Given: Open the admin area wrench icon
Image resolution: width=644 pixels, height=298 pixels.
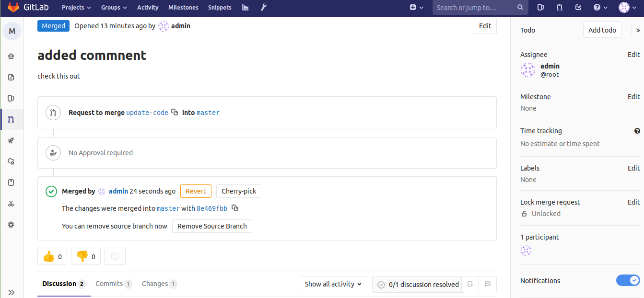Looking at the screenshot, I should (263, 7).
